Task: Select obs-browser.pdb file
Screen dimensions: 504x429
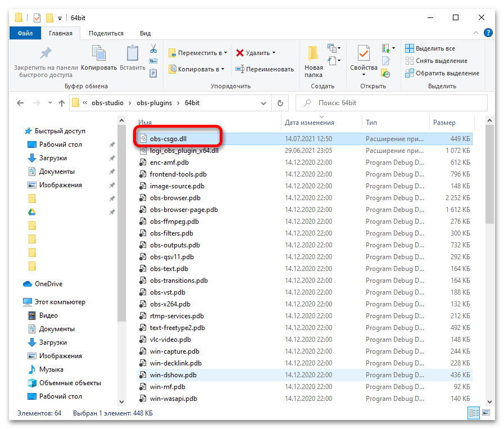Action: [304, 198]
